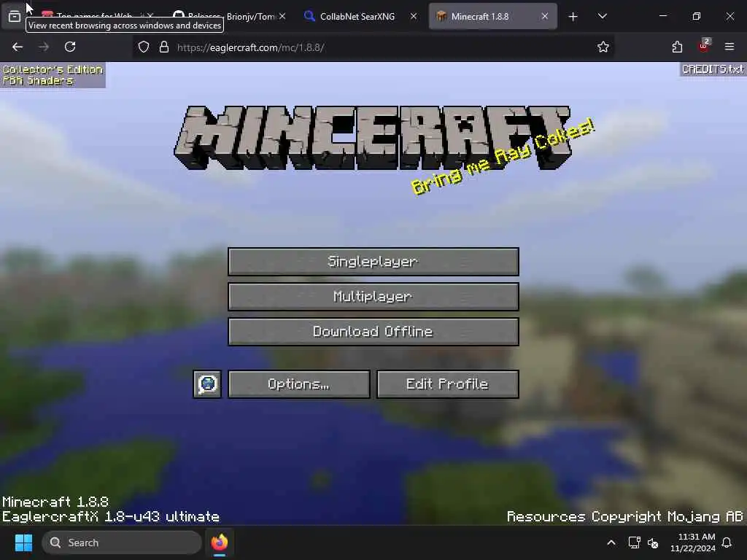
Task: Click the Minecraft 1.8.8 version text
Action: [55, 502]
